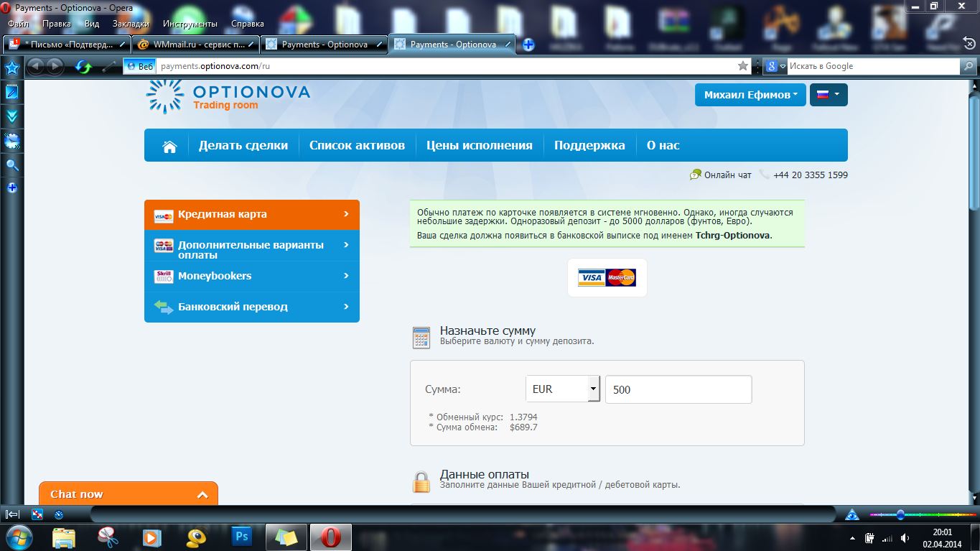980x551 pixels.
Task: Toggle the Opera panels button in the status bar
Action: [x=12, y=514]
